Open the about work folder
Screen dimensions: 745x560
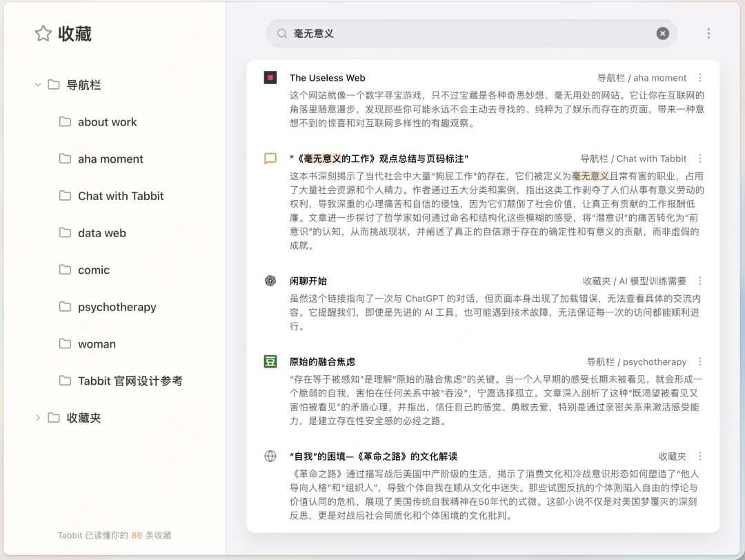pyautogui.click(x=107, y=122)
